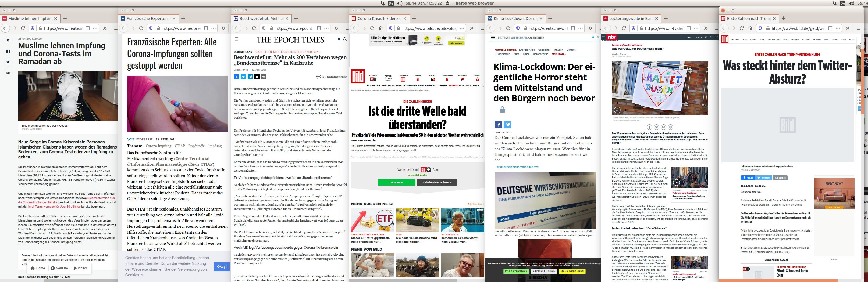The image size is (868, 282).
Task: Open hamburger menu on Deutsche Wirtschaftsnachrichten
Action: pyautogui.click(x=493, y=38)
